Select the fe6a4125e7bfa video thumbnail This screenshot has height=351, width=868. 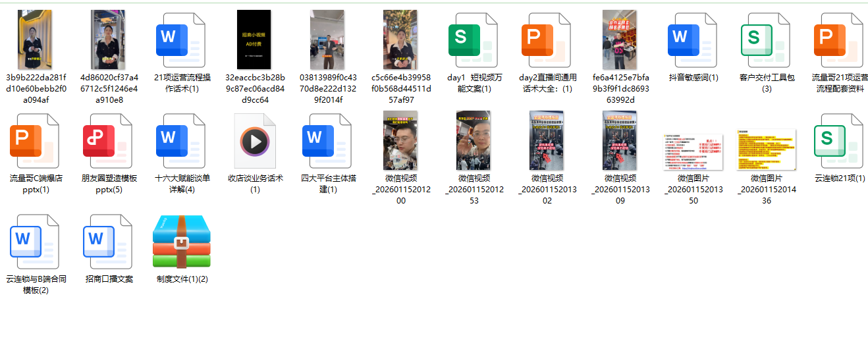[x=619, y=40]
